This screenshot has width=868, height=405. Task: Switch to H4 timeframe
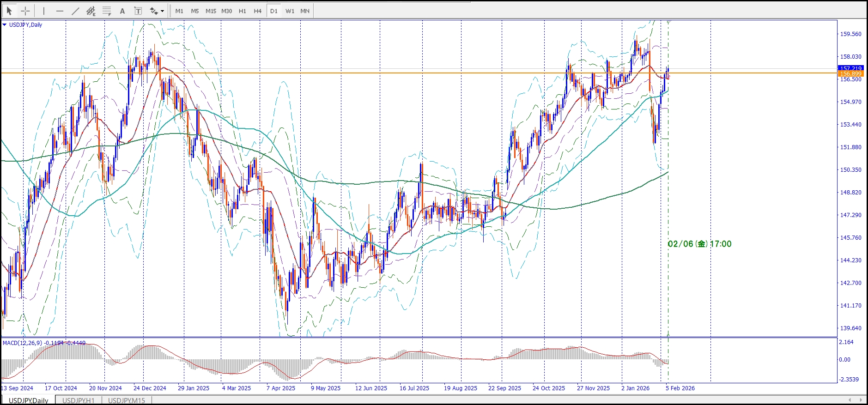[x=257, y=11]
